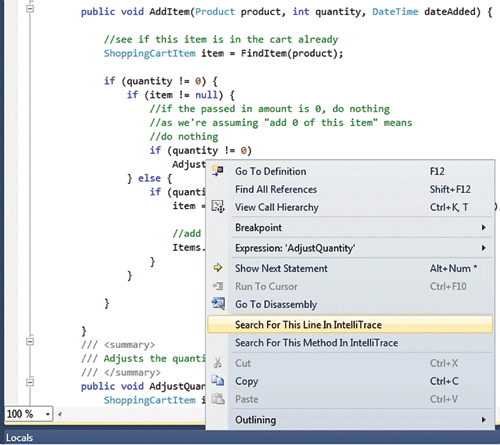
Task: Choose Find All References
Action: [x=350, y=189]
